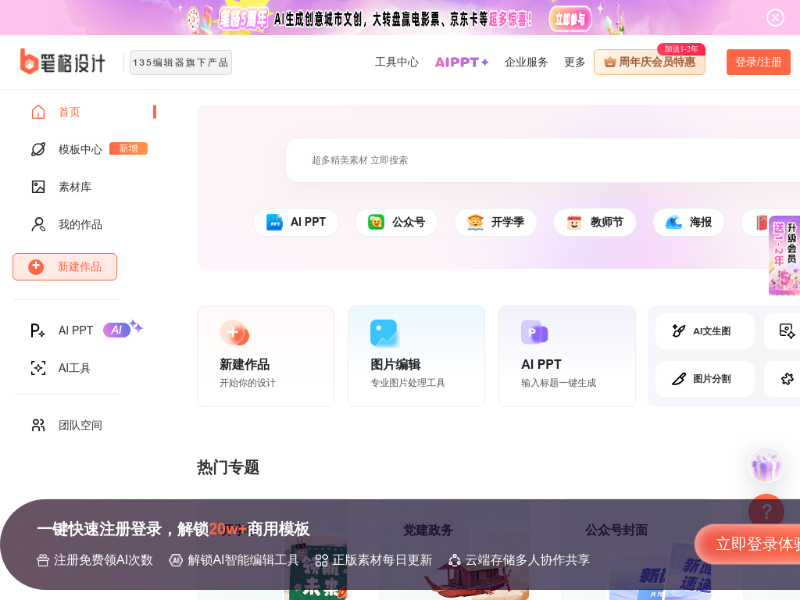Go to 我的作品 in sidebar

click(79, 224)
